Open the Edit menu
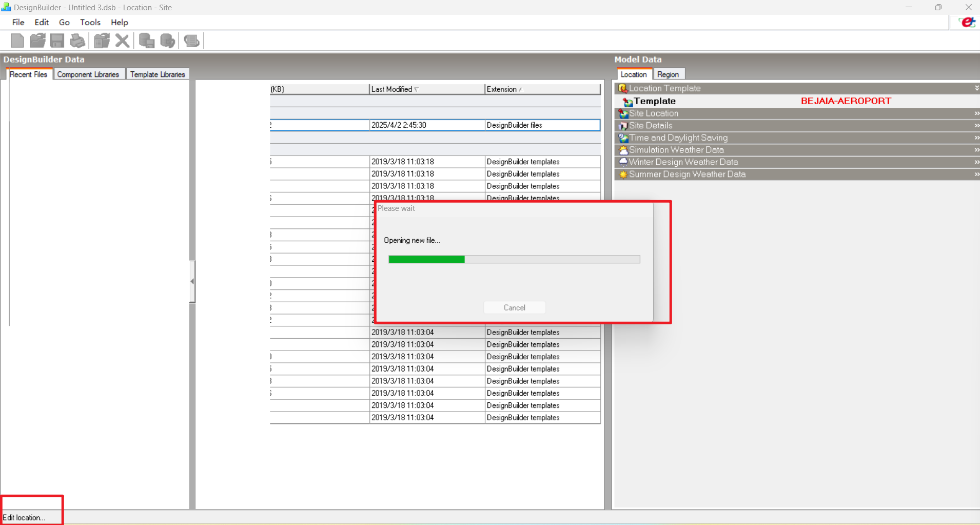Screen dimensions: 980x525 [42, 22]
